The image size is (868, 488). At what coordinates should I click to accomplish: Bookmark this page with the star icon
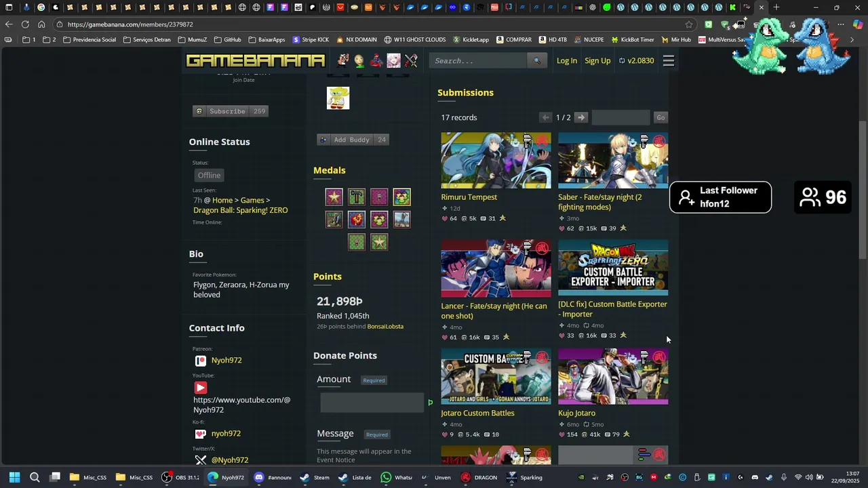pos(689,24)
